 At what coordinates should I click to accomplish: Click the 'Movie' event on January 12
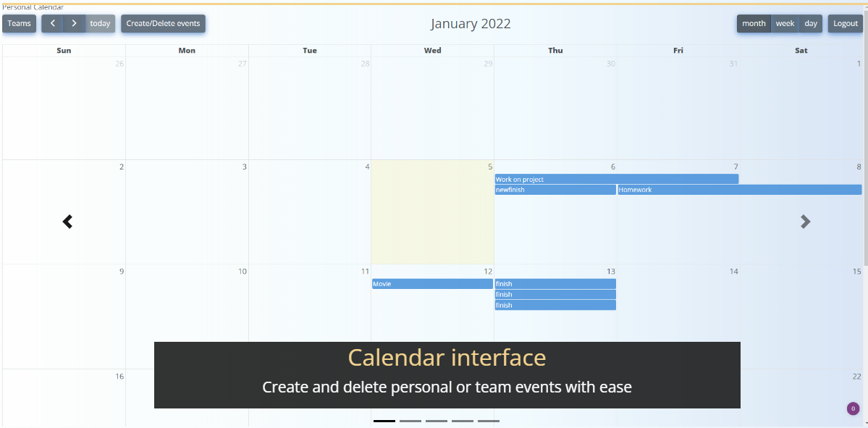tap(432, 283)
